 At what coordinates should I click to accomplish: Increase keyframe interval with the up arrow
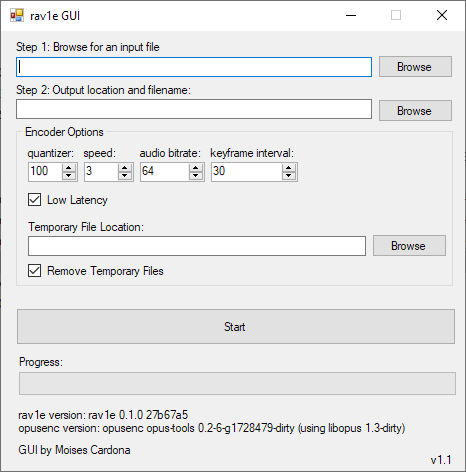(289, 168)
